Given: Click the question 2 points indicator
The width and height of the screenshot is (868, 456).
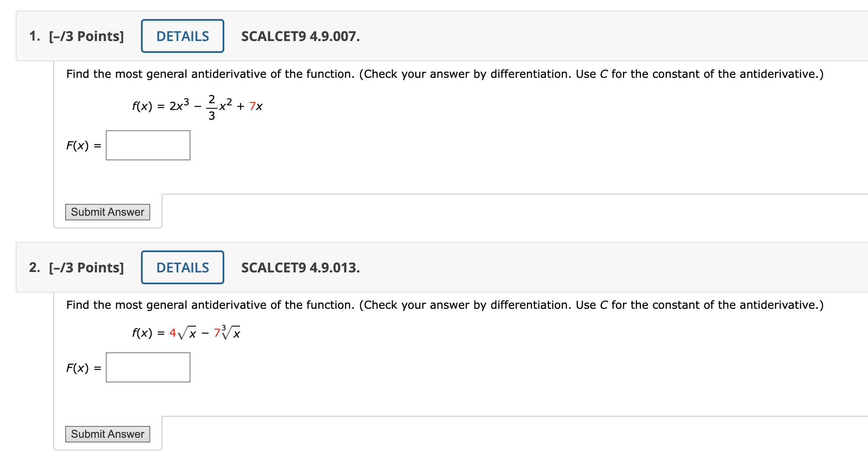Looking at the screenshot, I should (86, 267).
